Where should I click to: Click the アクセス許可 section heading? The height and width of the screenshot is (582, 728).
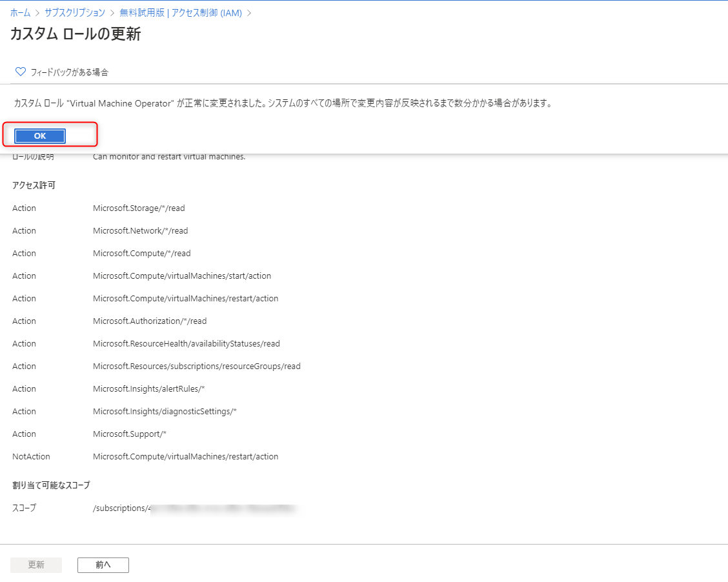tap(34, 185)
